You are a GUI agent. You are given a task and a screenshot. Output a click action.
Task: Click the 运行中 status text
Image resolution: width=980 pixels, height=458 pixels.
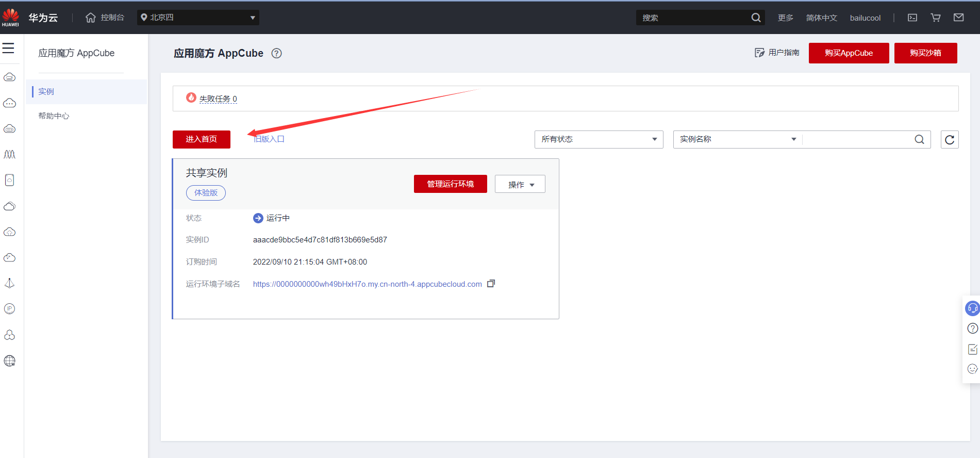coord(278,218)
